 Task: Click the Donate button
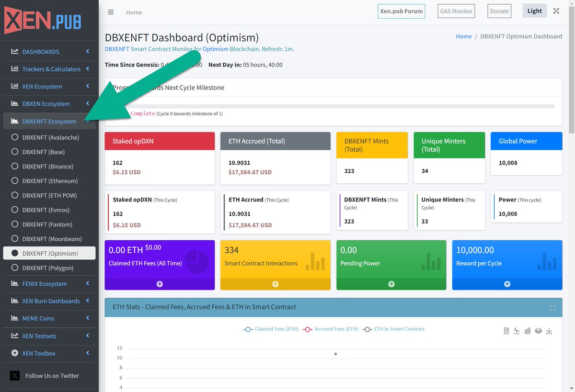coord(499,11)
